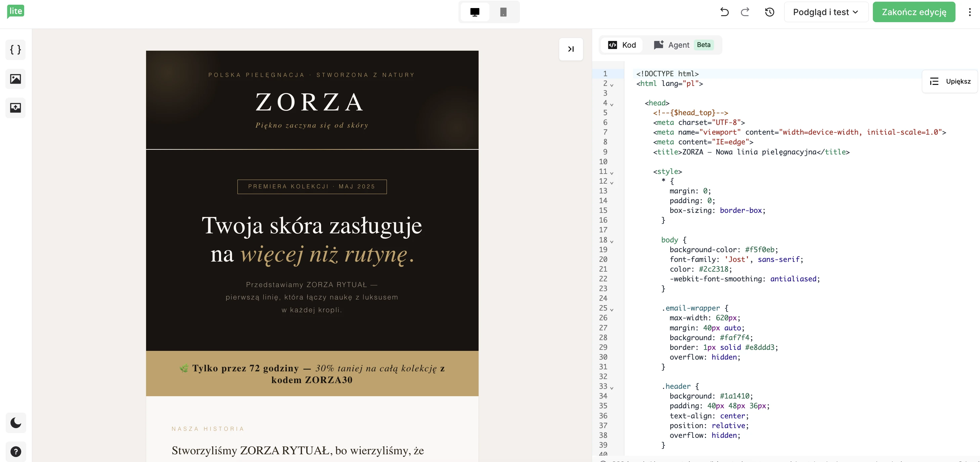Screen dimensions: 980x462
Task: Open version history clock icon
Action: (x=770, y=12)
